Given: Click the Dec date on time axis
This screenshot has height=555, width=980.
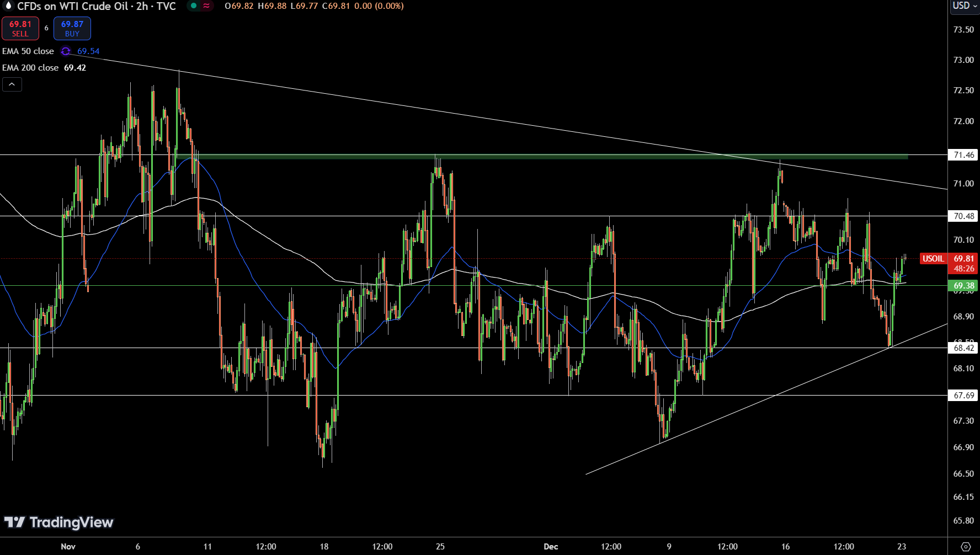Looking at the screenshot, I should [x=551, y=547].
